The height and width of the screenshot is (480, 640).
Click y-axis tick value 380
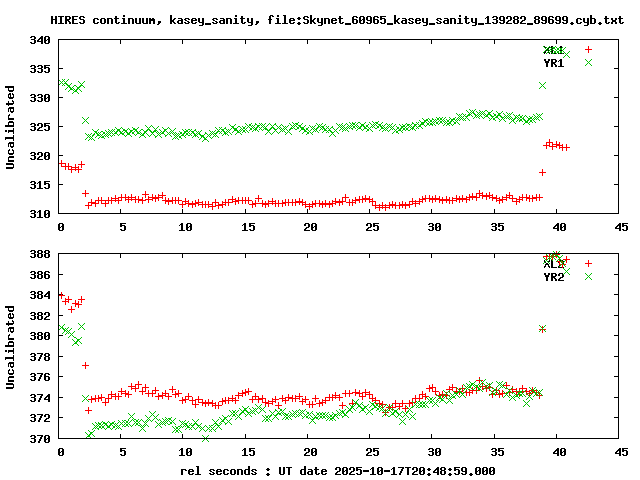tap(40, 336)
